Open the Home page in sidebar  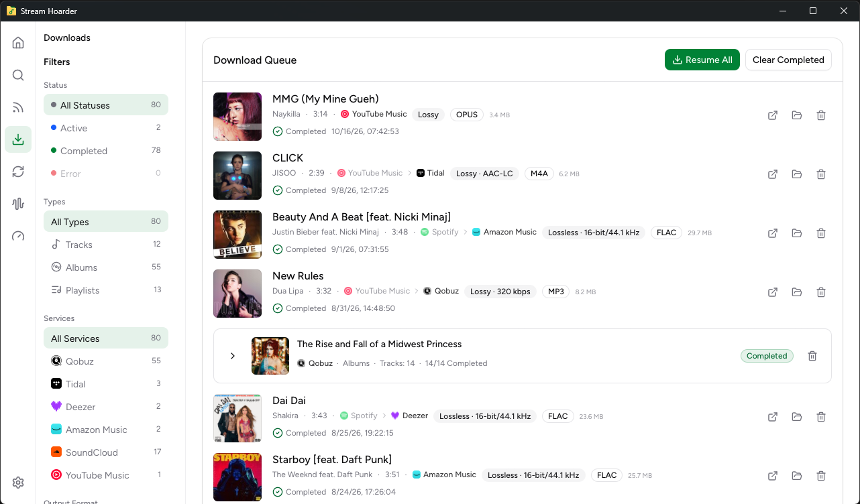[x=18, y=43]
